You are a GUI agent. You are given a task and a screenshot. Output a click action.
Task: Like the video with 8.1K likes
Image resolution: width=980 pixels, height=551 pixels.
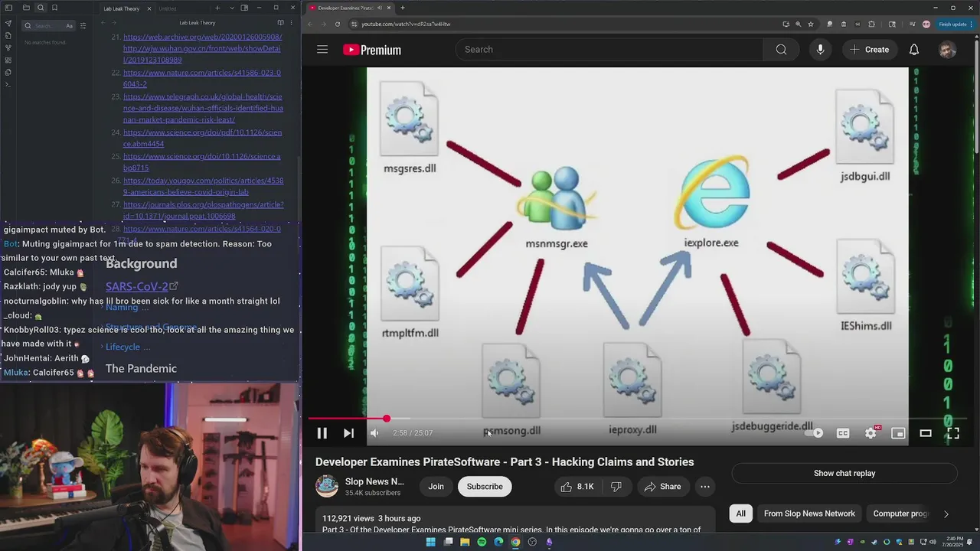coord(577,487)
